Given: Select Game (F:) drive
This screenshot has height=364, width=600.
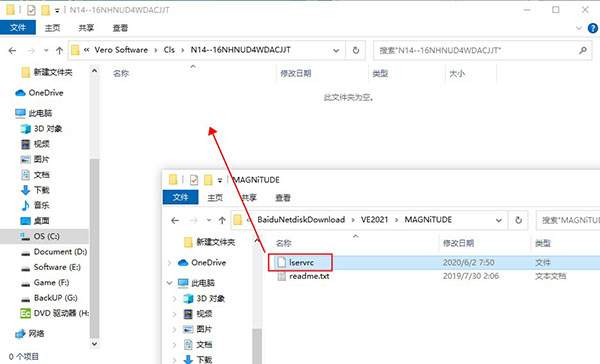Looking at the screenshot, I should point(45,282).
